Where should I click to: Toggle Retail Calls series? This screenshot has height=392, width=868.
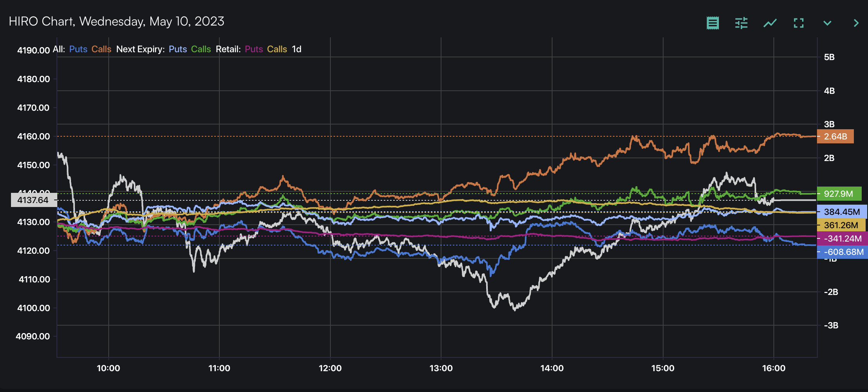coord(277,49)
